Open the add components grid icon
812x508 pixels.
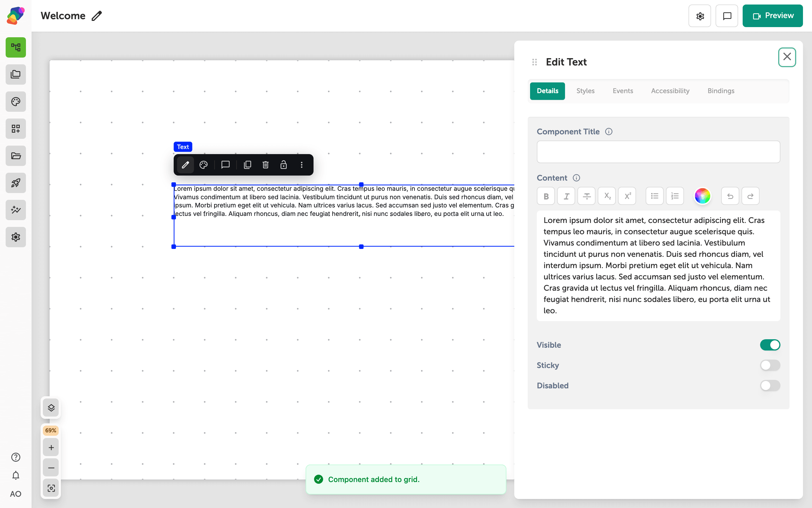tap(16, 129)
